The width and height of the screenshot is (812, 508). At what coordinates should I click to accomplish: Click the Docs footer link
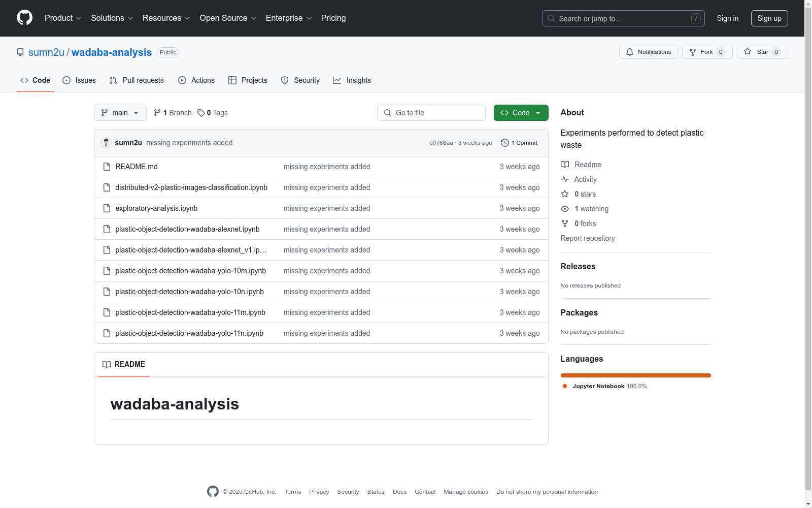399,492
